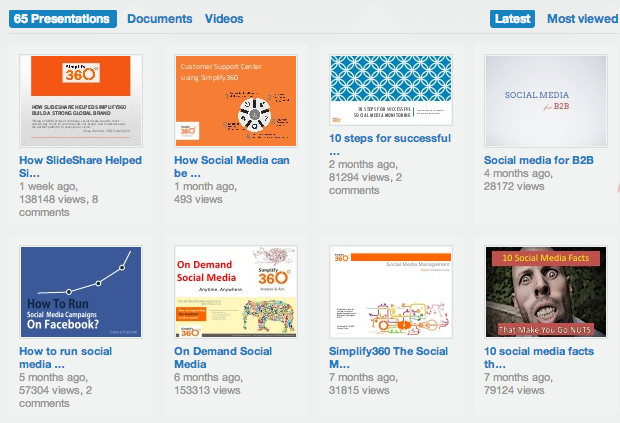The width and height of the screenshot is (620, 423).
Task: Click the '31815 views' text
Action: 359,390
